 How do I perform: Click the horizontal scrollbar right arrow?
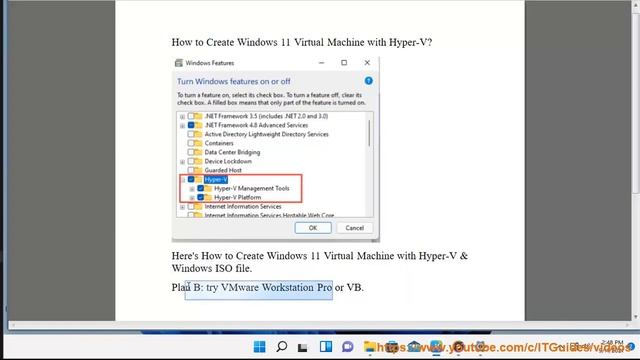click(x=627, y=325)
